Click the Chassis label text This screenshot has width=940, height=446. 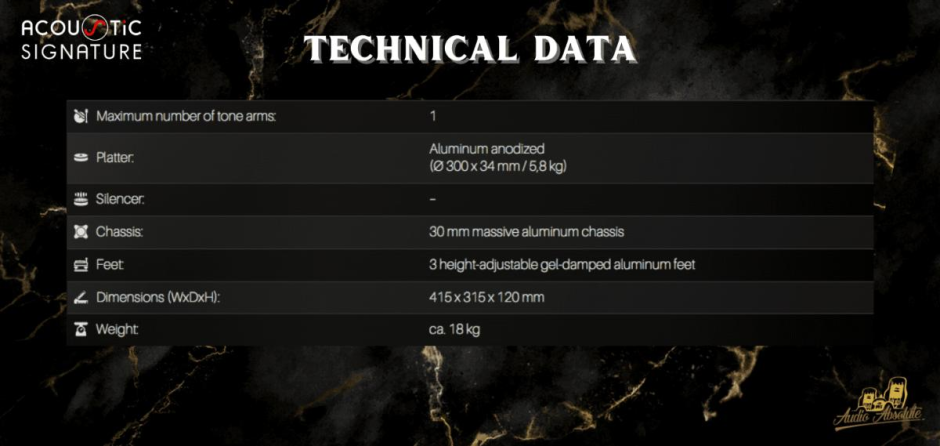pyautogui.click(x=118, y=232)
